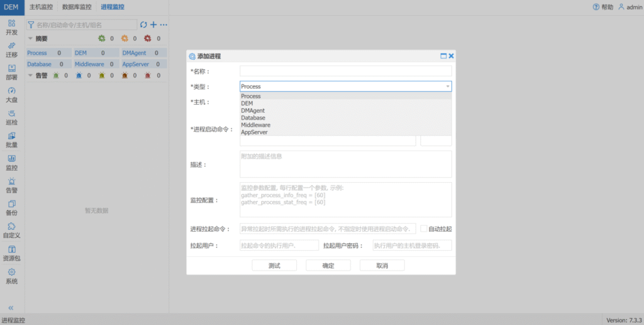Open the 备份 backup icon

click(11, 204)
